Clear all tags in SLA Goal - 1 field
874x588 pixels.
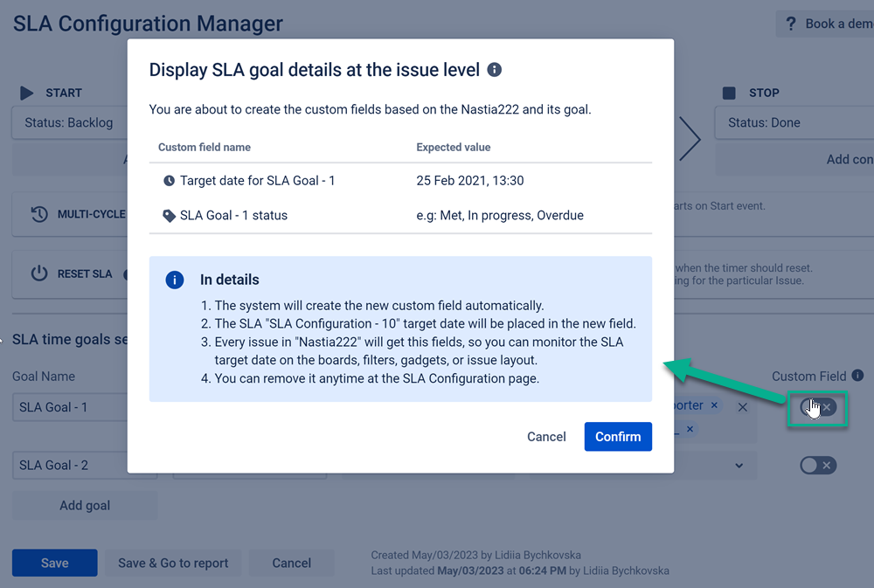[743, 407]
